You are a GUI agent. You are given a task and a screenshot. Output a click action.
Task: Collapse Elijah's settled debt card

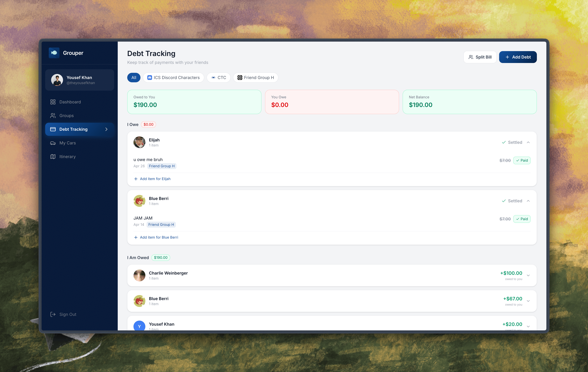click(x=528, y=142)
